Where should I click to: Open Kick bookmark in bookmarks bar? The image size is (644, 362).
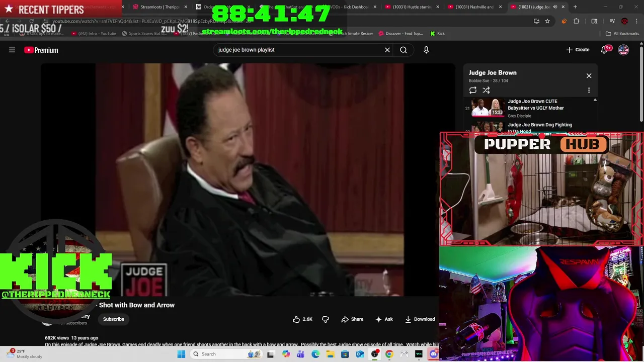pos(437,34)
